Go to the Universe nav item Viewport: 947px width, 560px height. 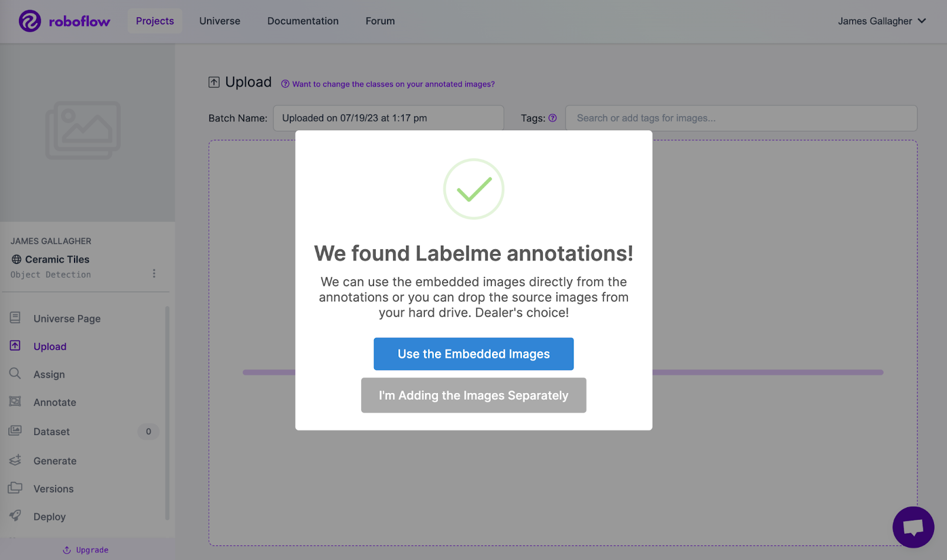pos(220,21)
